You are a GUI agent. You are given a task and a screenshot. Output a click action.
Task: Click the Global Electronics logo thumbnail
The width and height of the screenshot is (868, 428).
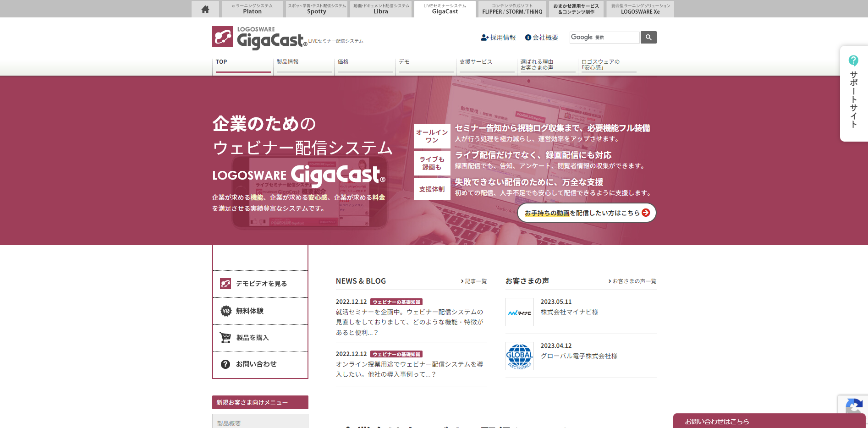click(519, 356)
